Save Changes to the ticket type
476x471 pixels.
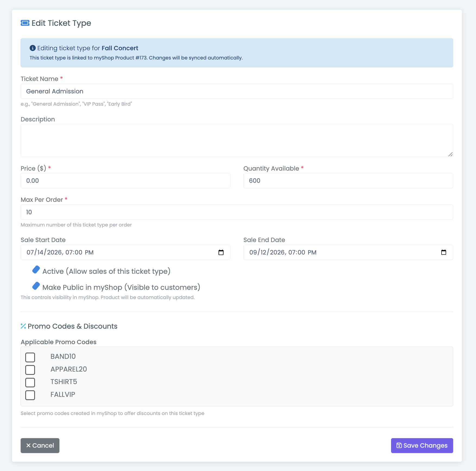coord(422,445)
